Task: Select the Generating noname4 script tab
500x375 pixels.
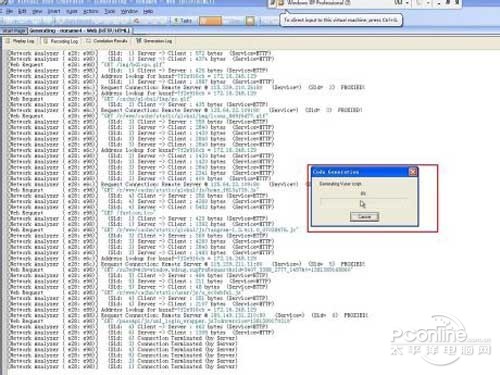Action: click(79, 31)
